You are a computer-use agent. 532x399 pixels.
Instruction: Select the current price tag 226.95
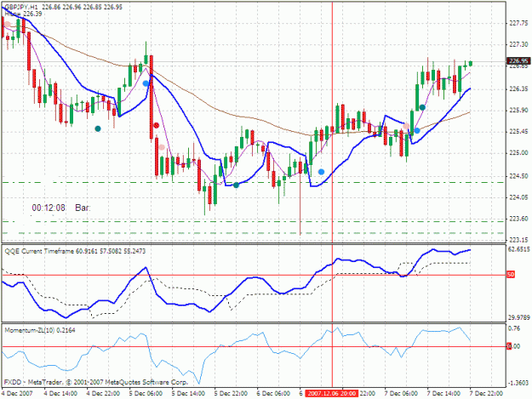coord(518,60)
